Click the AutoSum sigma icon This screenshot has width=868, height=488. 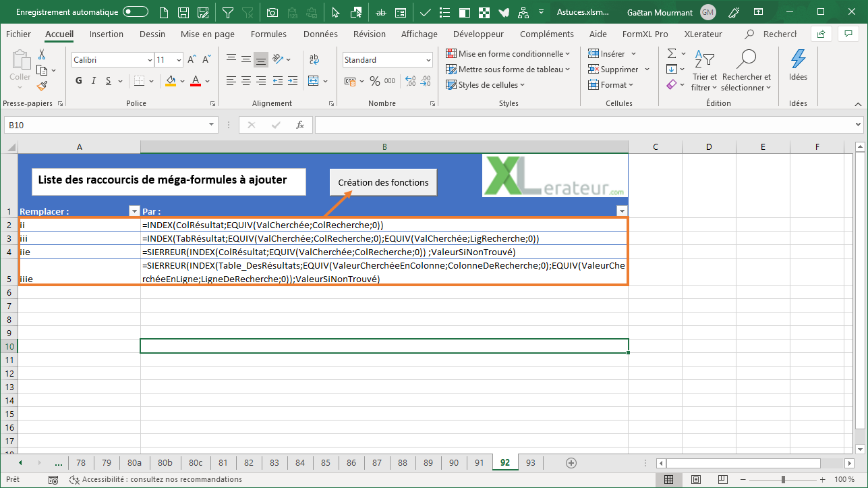coord(672,54)
